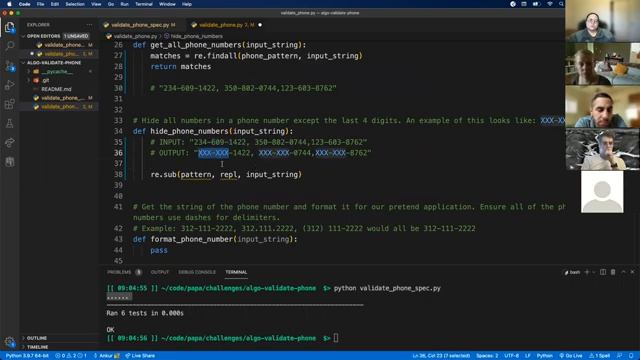Click the Apple menu logo
The height and width of the screenshot is (360, 640).
[9, 4]
